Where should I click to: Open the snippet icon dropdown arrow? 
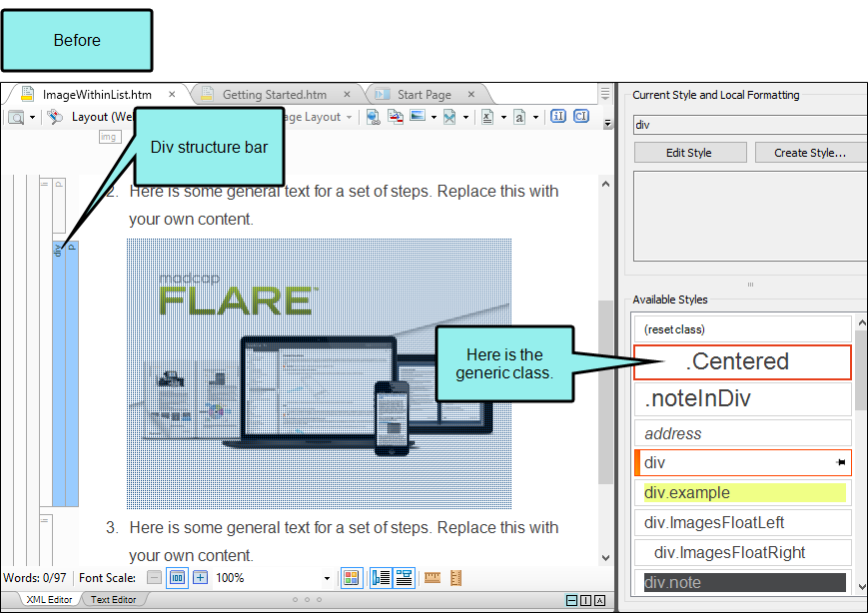pyautogui.click(x=465, y=117)
